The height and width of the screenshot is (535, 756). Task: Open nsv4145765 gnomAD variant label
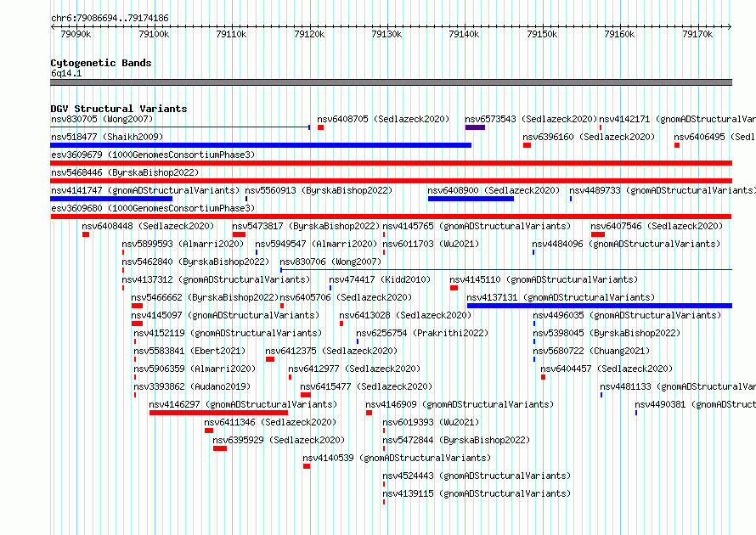click(477, 226)
